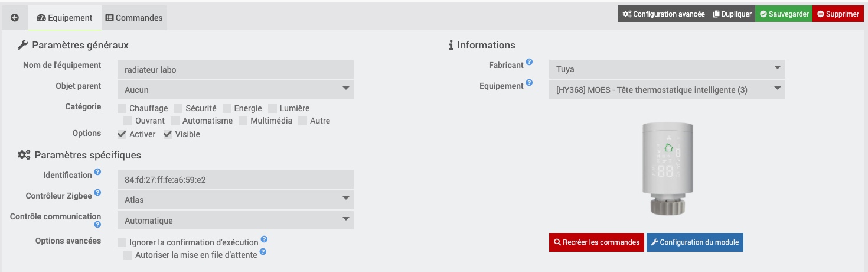The image size is (868, 272).
Task: Click help icon after Ignorer la confirmation d'exécution
Action: [264, 239]
